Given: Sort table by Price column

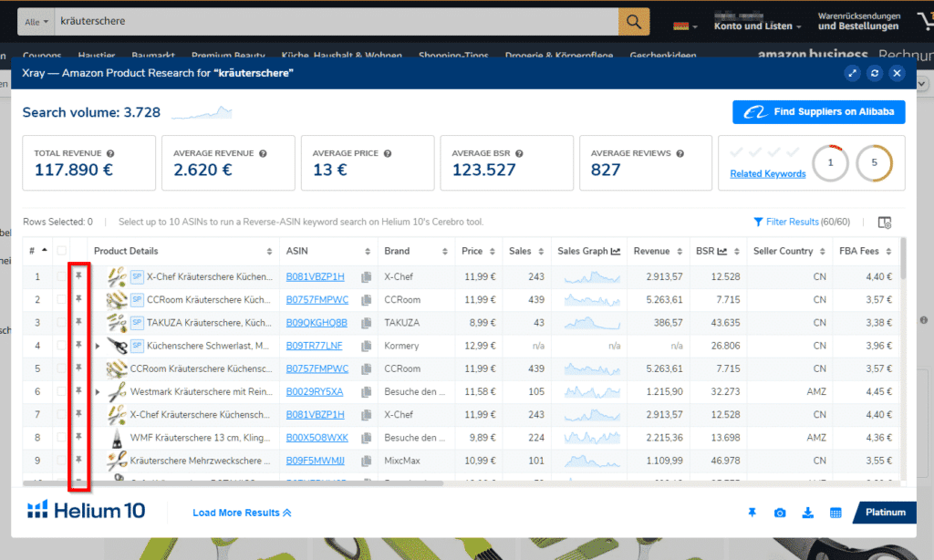Looking at the screenshot, I should point(493,252).
